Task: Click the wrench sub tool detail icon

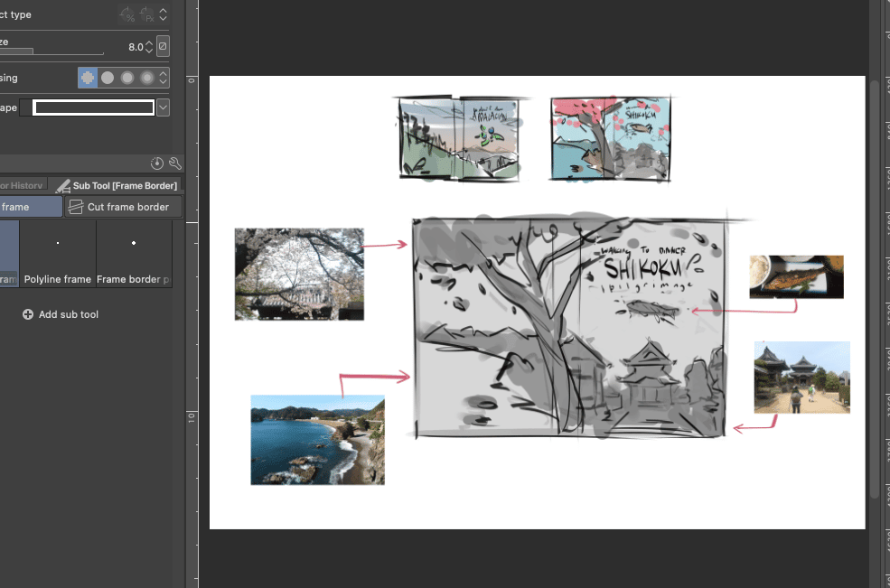Action: point(175,163)
